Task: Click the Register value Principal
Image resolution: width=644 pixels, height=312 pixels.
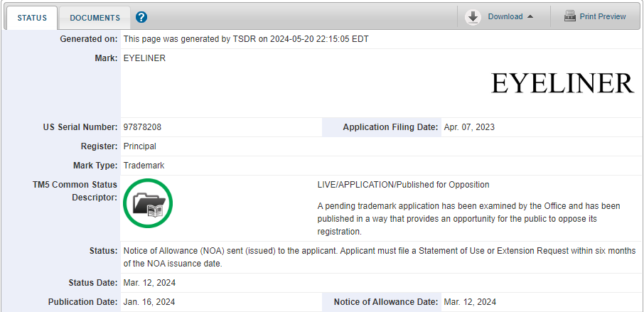Action: (139, 146)
